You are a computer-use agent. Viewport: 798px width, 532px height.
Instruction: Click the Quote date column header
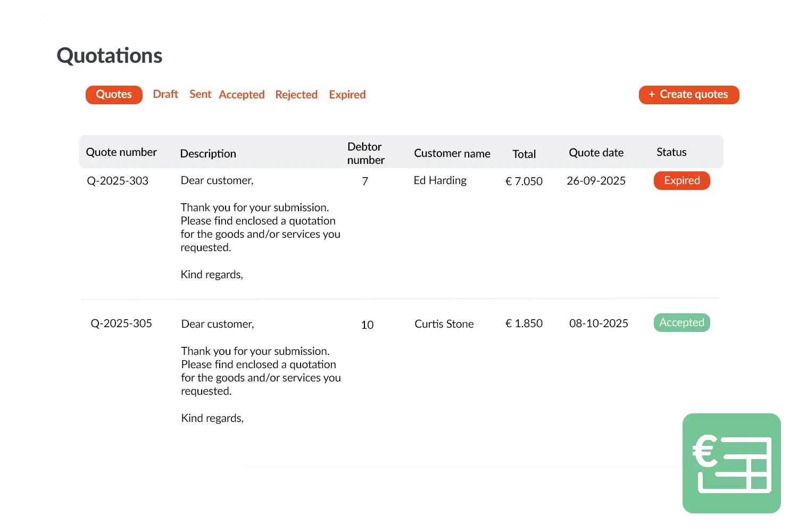coord(596,153)
